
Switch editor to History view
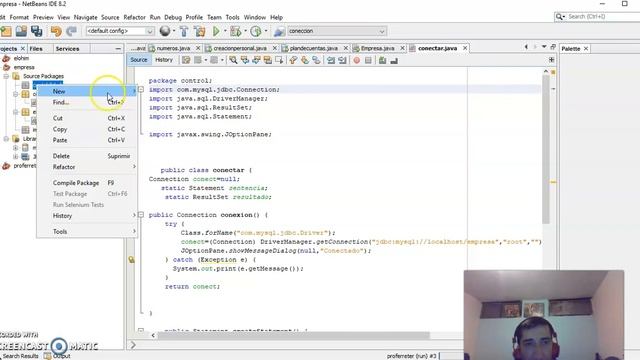pyautogui.click(x=164, y=60)
